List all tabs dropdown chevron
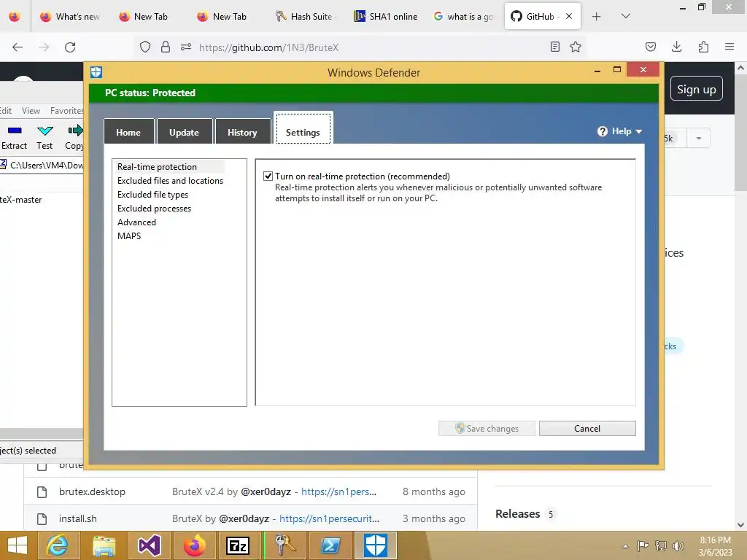This screenshot has width=747, height=560. pyautogui.click(x=625, y=16)
